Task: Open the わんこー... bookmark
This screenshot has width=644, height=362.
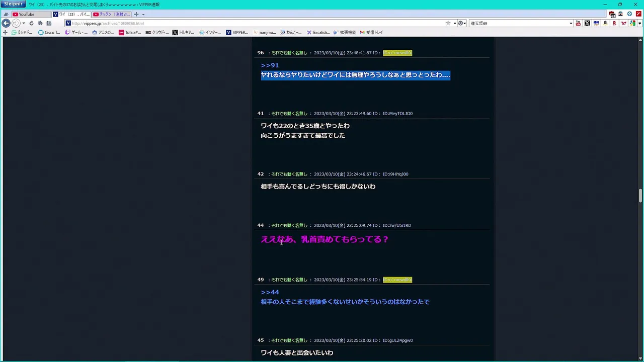Action: point(291,32)
